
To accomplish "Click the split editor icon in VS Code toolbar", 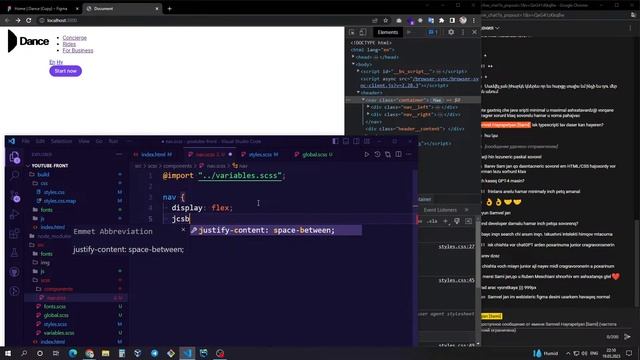I will coord(398,154).
